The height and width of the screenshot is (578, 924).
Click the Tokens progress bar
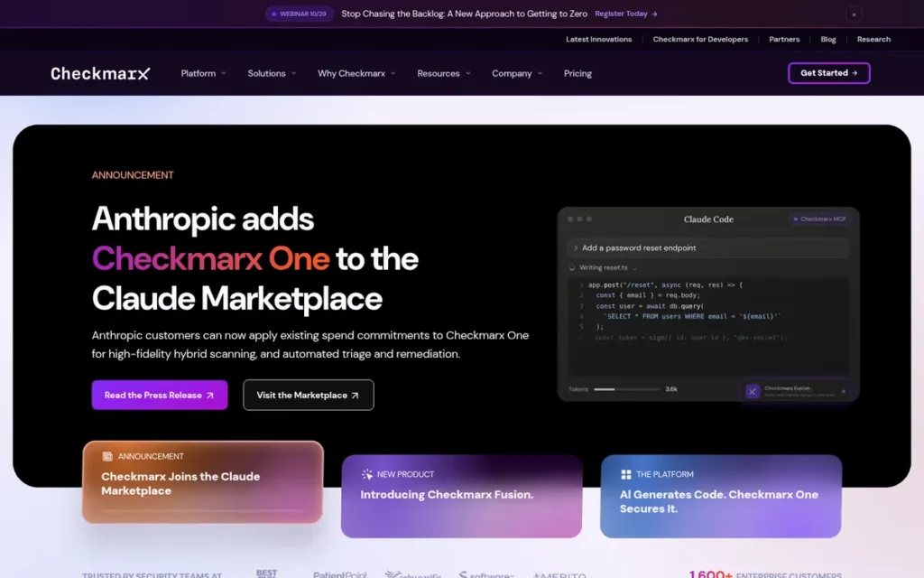(626, 389)
